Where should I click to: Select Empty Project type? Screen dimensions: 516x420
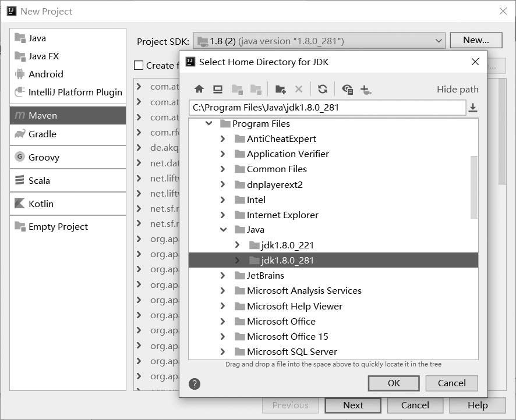click(68, 227)
